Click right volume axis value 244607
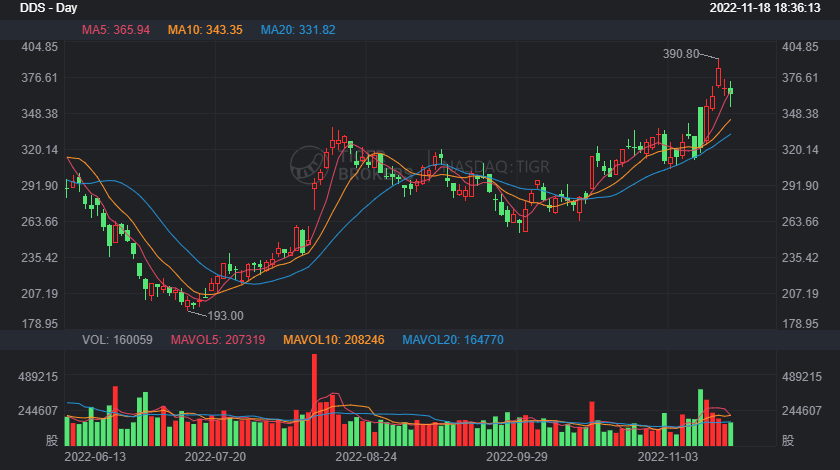The width and height of the screenshot is (840, 470). [802, 411]
